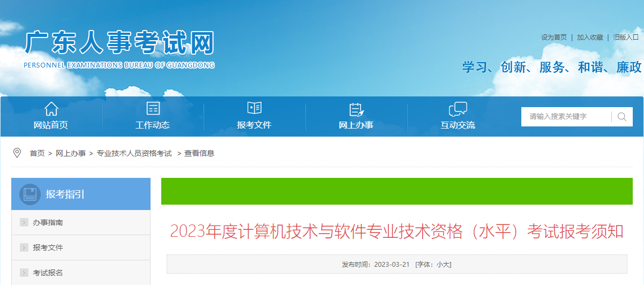The height and width of the screenshot is (285, 644).
Task: Click the publish date 2023-03-21
Action: click(392, 265)
